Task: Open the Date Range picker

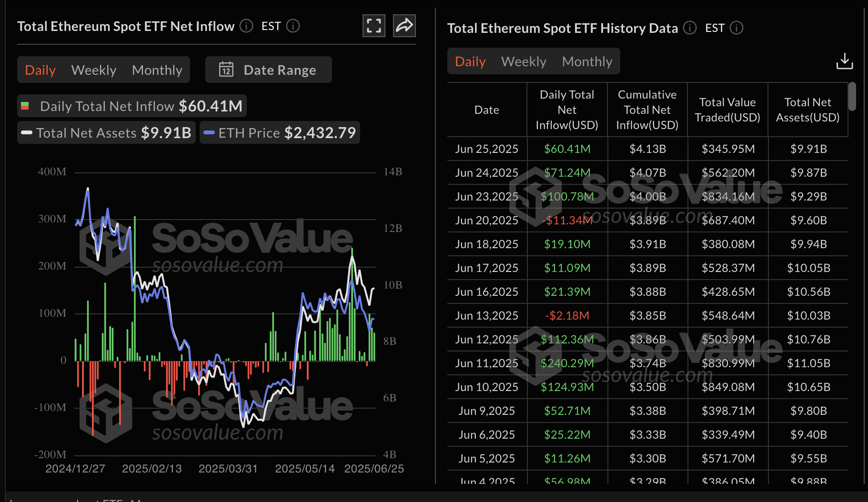Action: [280, 70]
